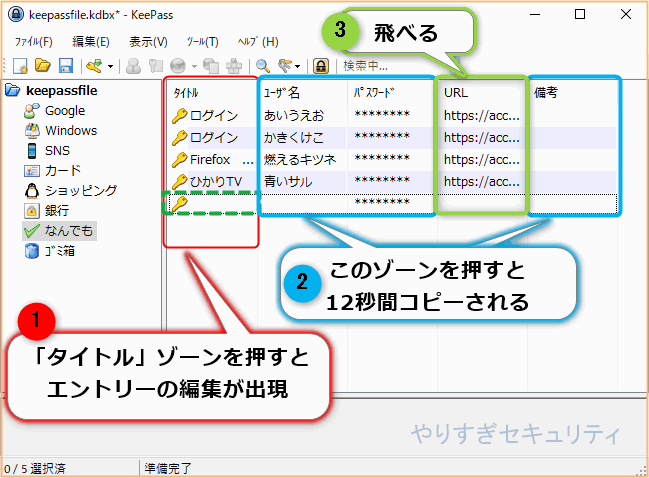Click the 準備完了 status text

168,468
